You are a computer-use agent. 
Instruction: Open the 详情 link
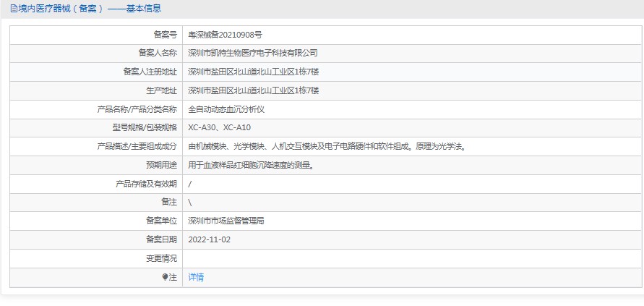coord(196,278)
